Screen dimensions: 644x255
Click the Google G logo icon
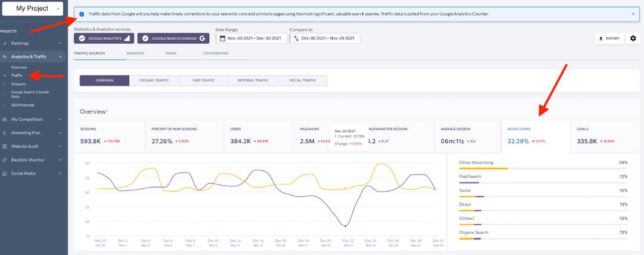pyautogui.click(x=202, y=38)
